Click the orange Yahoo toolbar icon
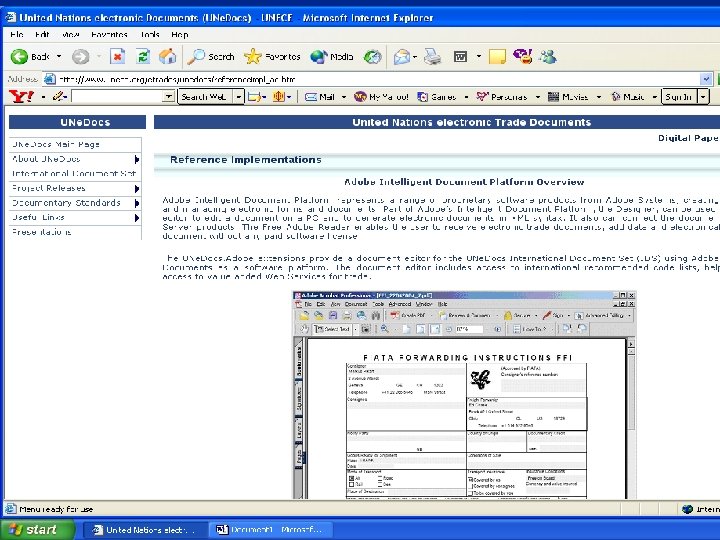Viewport: 720px width, 540px height. [x=279, y=96]
